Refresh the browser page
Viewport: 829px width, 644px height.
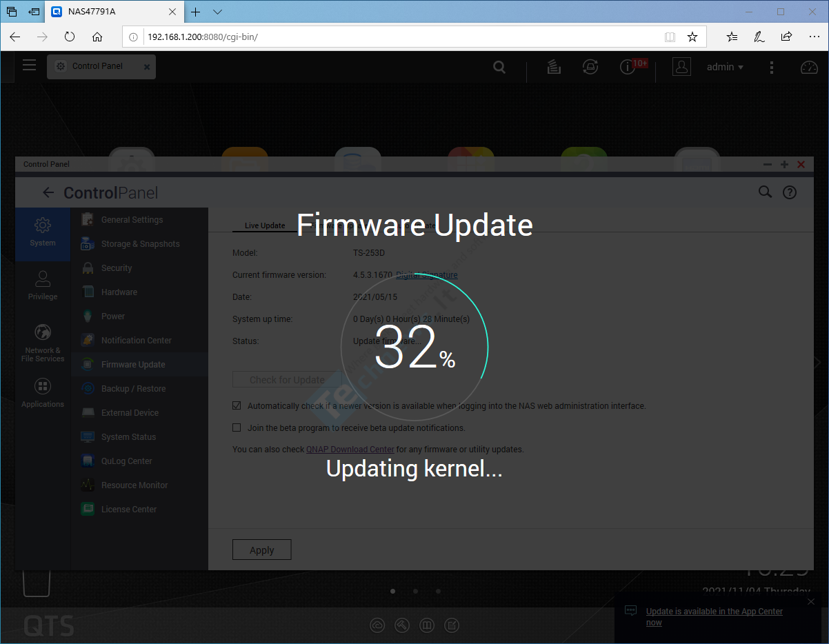click(x=70, y=37)
